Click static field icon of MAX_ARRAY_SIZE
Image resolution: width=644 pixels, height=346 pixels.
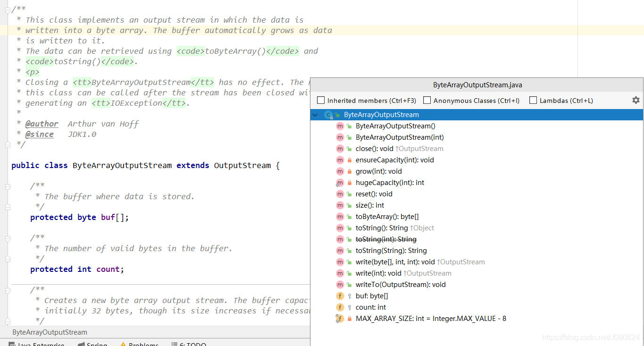click(340, 319)
